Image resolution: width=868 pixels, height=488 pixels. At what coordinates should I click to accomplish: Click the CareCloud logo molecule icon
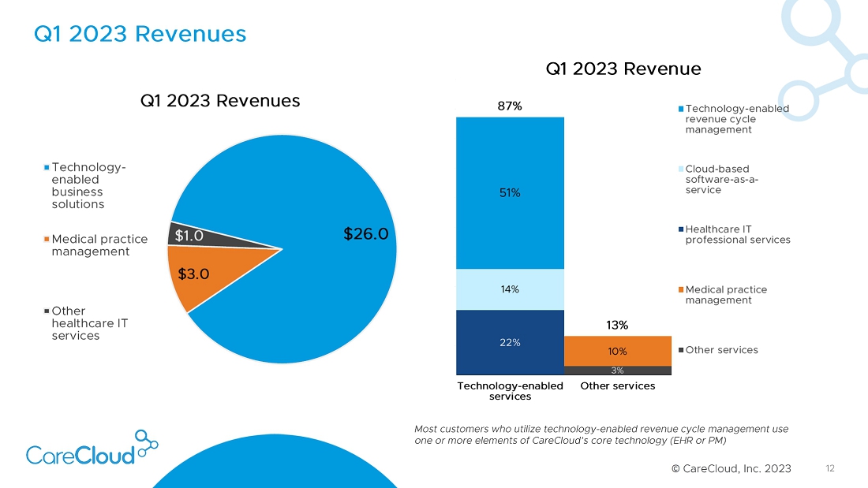coord(146,442)
